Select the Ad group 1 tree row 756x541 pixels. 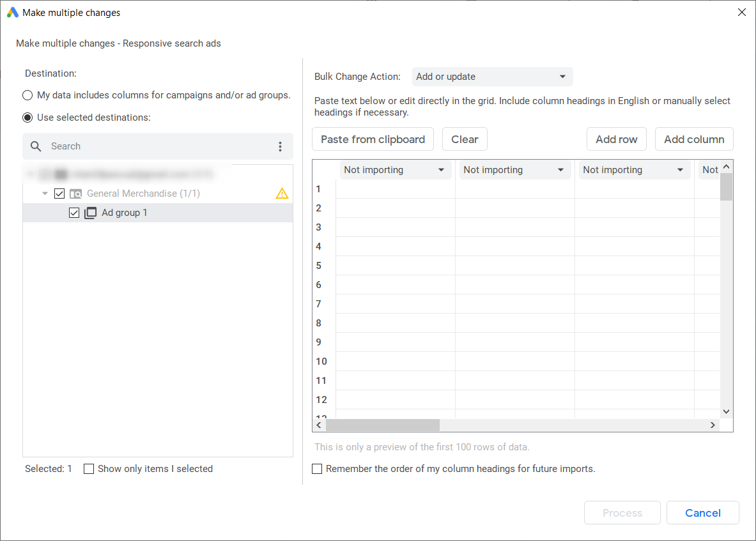coord(158,213)
